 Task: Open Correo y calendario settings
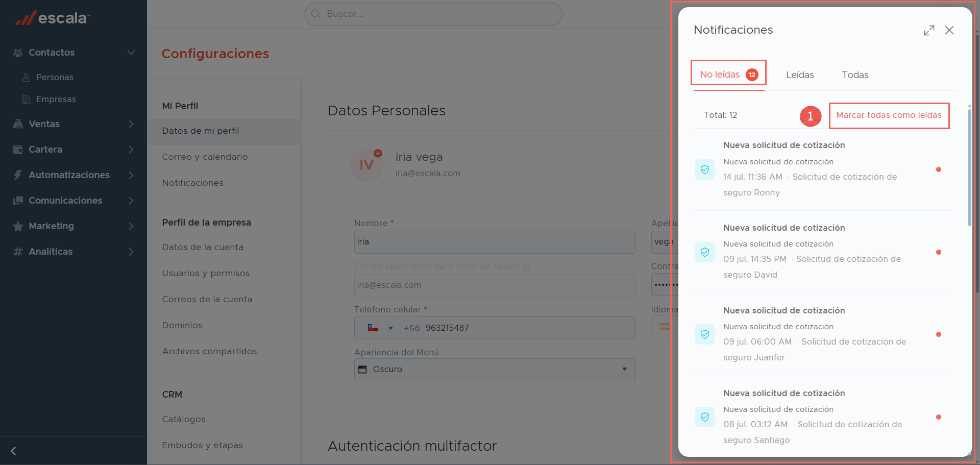pyautogui.click(x=205, y=157)
